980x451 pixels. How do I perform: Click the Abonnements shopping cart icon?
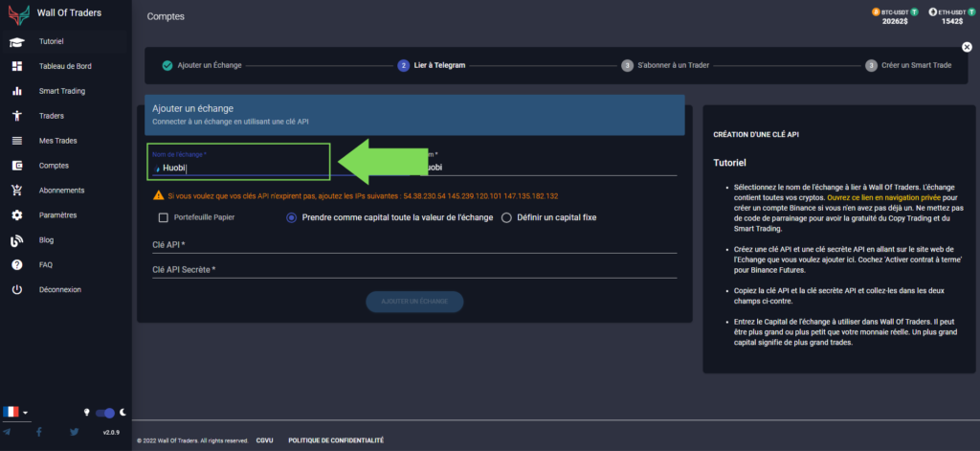[17, 191]
